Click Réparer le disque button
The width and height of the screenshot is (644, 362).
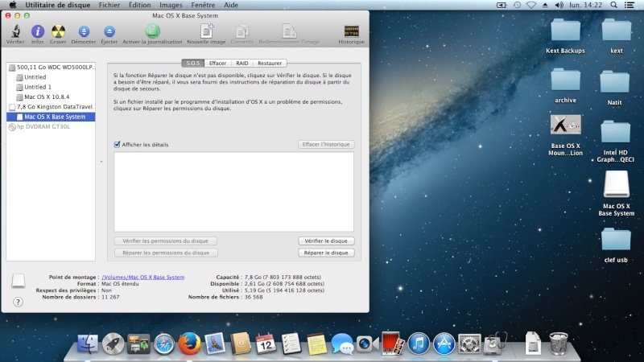[326, 253]
